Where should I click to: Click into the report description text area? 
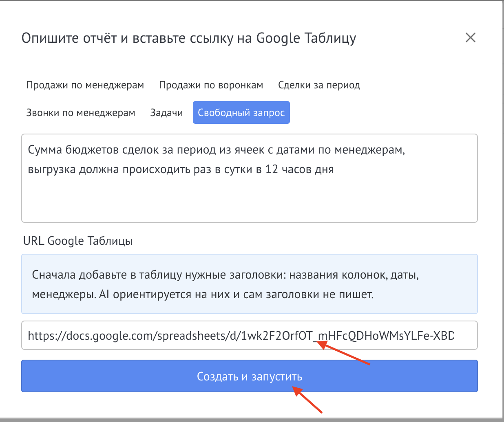point(250,178)
